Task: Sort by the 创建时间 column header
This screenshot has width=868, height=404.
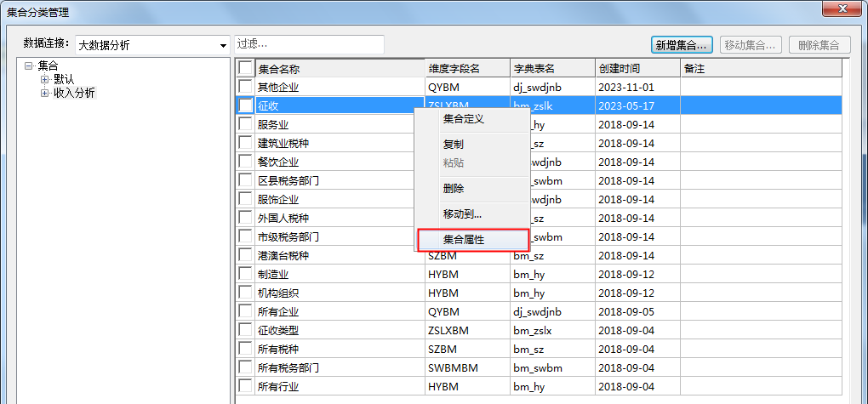Action: [x=637, y=68]
